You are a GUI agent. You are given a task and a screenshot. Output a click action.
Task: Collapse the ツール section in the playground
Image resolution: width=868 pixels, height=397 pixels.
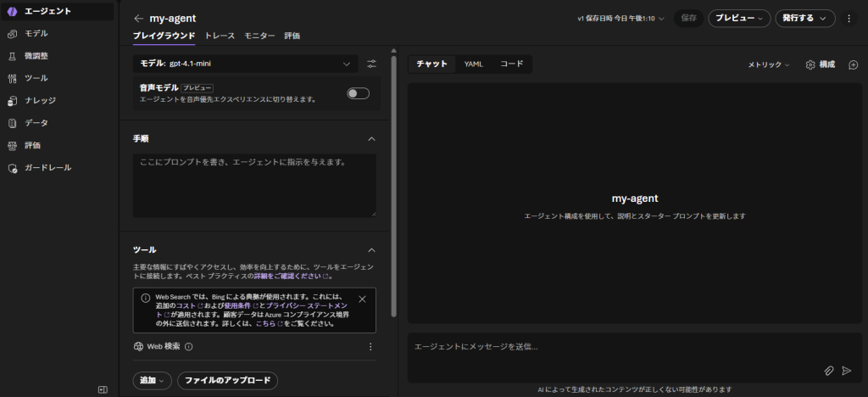point(371,249)
